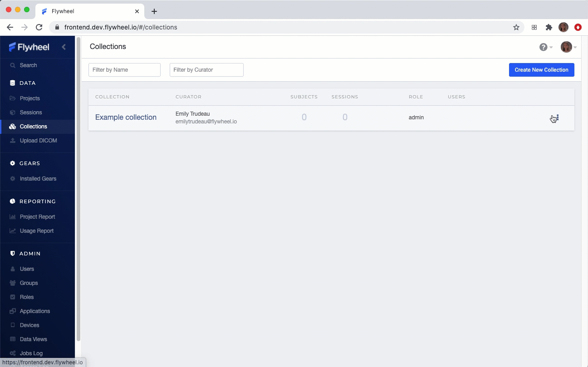Select the Users admin menu item
The image size is (588, 367).
tap(27, 269)
